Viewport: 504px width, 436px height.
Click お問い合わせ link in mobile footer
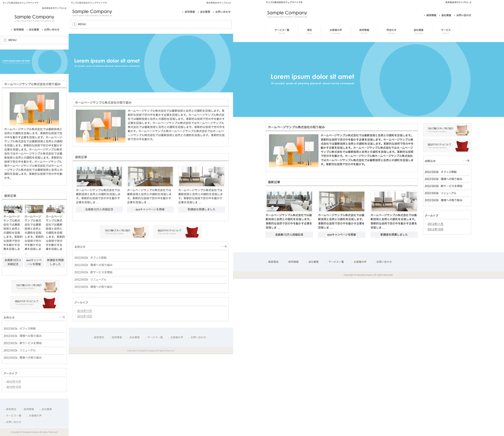(14, 422)
